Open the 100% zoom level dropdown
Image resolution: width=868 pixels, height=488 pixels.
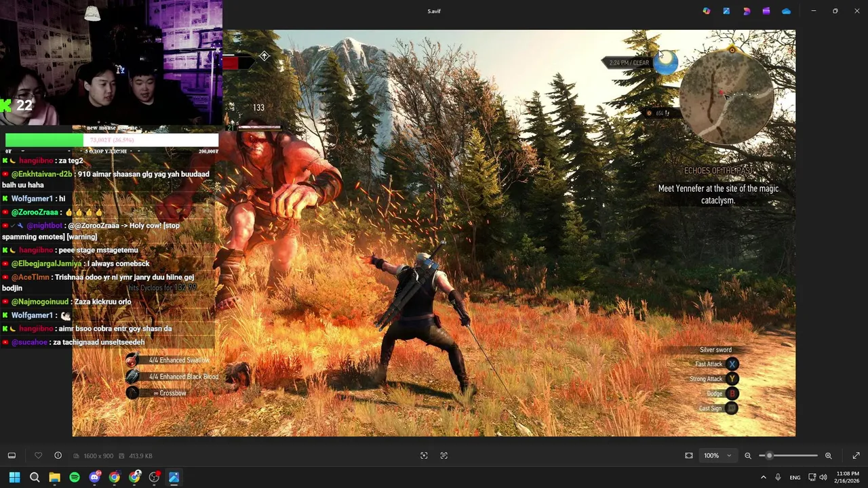(x=717, y=455)
